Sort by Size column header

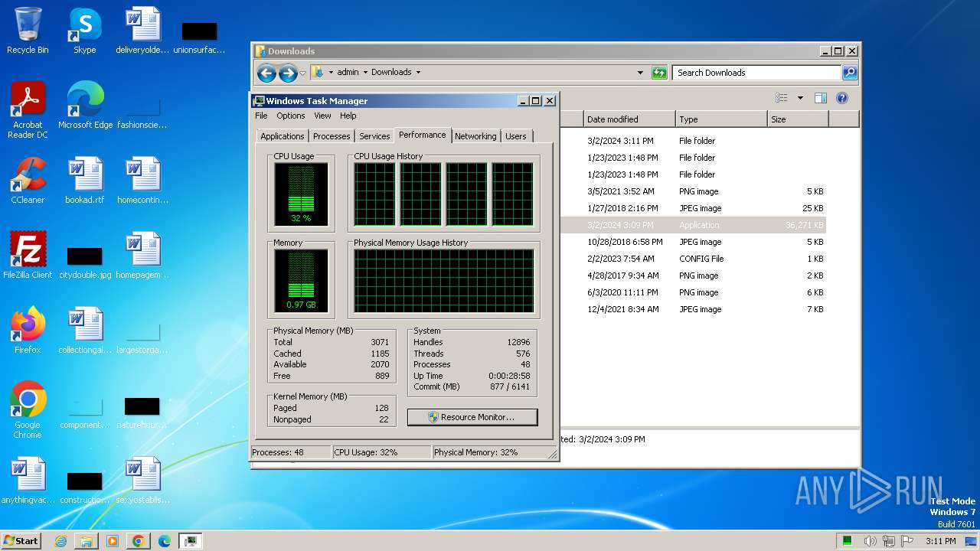(798, 119)
